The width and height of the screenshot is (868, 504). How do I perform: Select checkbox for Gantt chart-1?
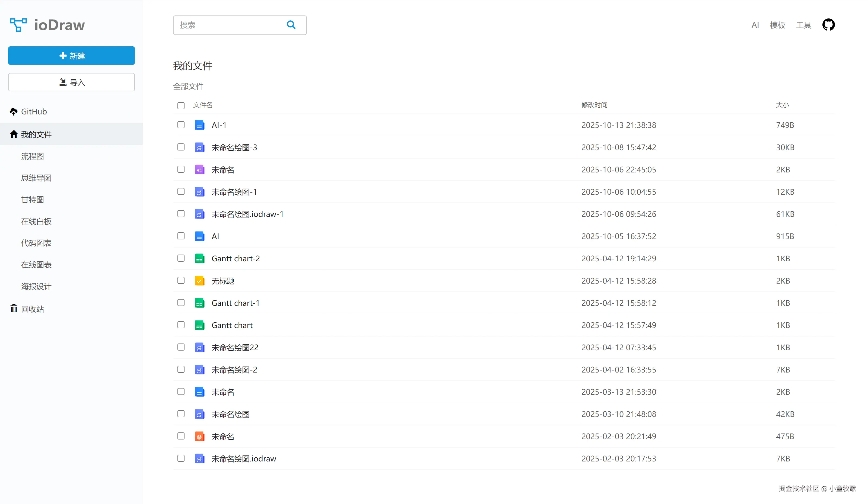tap(181, 303)
